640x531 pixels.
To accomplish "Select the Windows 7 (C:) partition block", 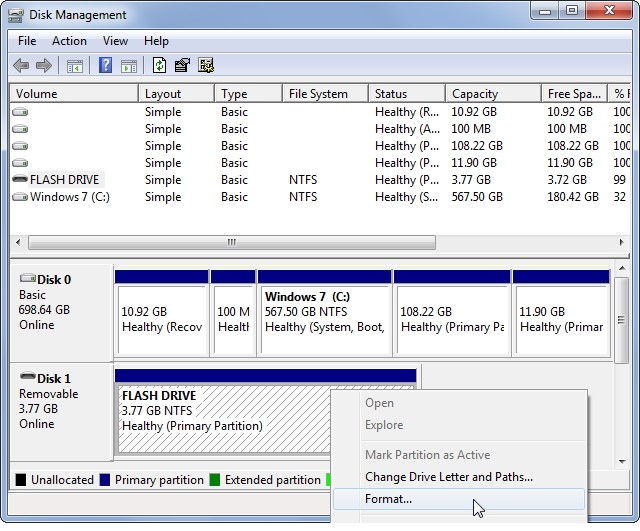I will point(324,313).
